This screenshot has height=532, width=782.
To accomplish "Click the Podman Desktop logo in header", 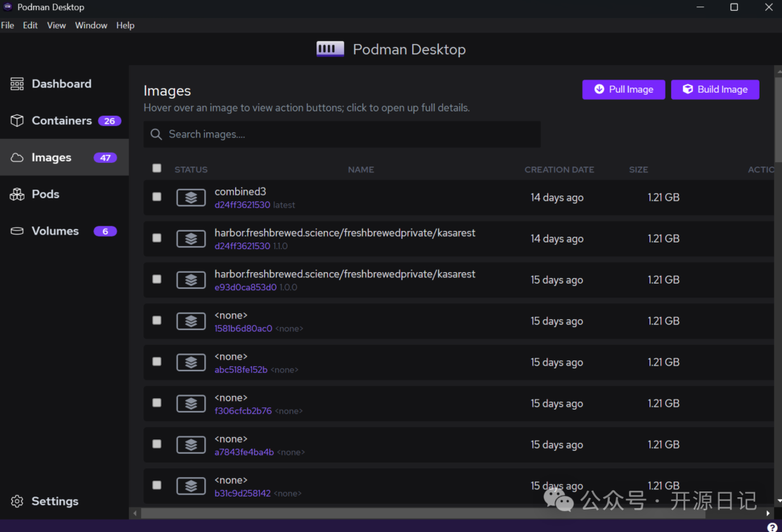I will coord(330,49).
